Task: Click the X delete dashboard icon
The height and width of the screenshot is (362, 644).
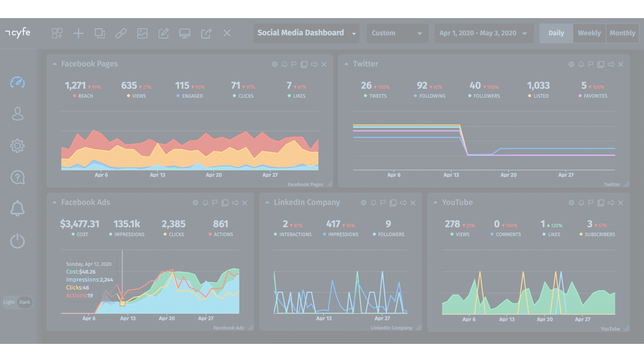Action: 227,33
